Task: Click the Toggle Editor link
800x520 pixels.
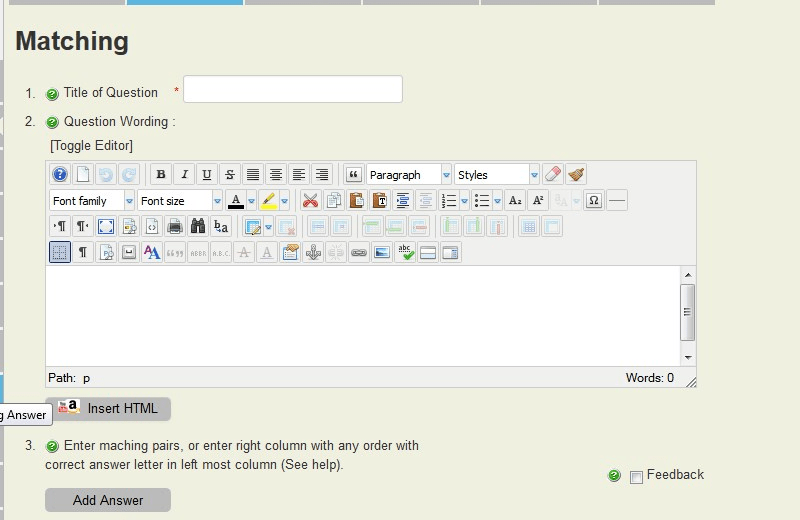Action: point(91,146)
